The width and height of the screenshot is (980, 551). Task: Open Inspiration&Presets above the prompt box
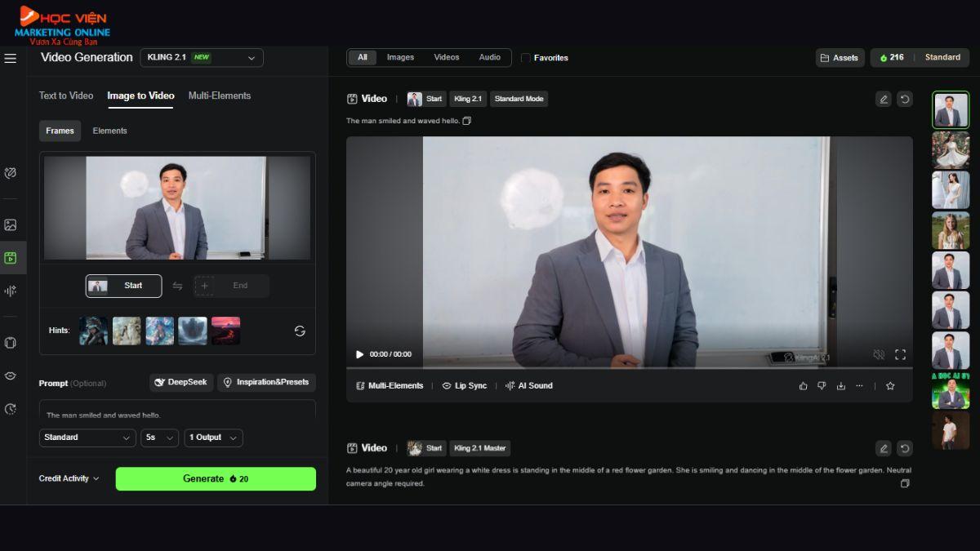pyautogui.click(x=266, y=382)
